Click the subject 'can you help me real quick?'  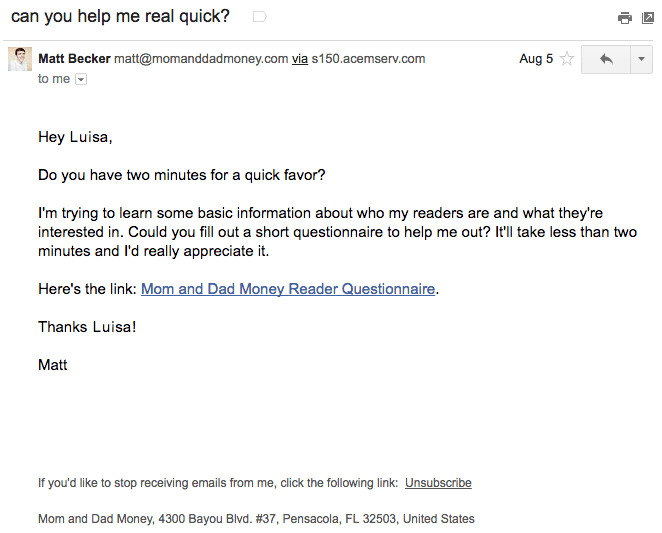pyautogui.click(x=120, y=17)
